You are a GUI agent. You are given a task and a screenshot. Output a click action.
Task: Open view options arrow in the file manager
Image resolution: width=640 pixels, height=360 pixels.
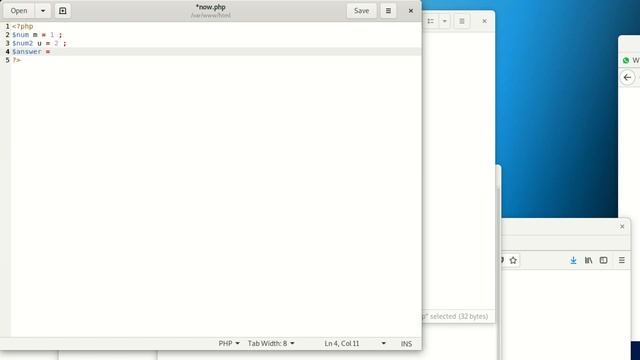(444, 21)
